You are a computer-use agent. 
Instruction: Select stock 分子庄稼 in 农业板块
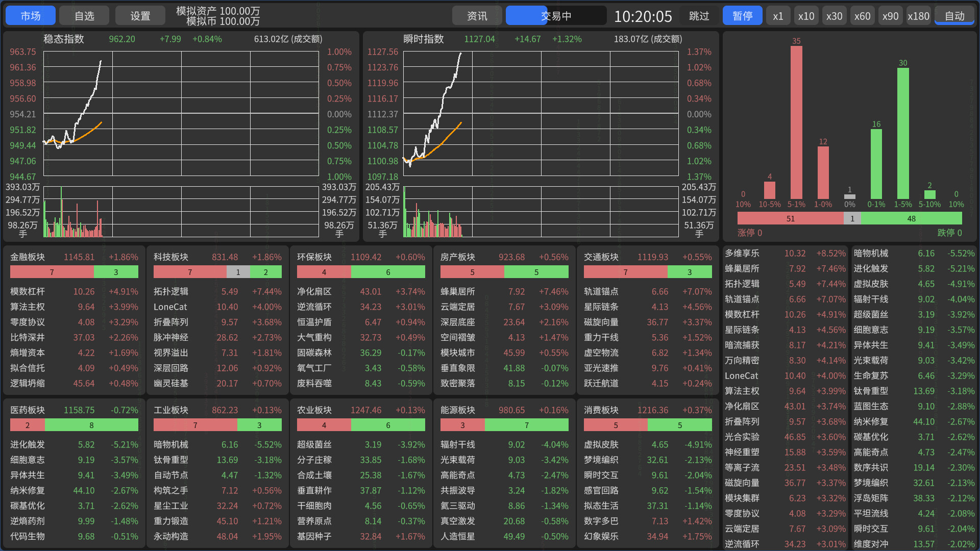click(361, 460)
